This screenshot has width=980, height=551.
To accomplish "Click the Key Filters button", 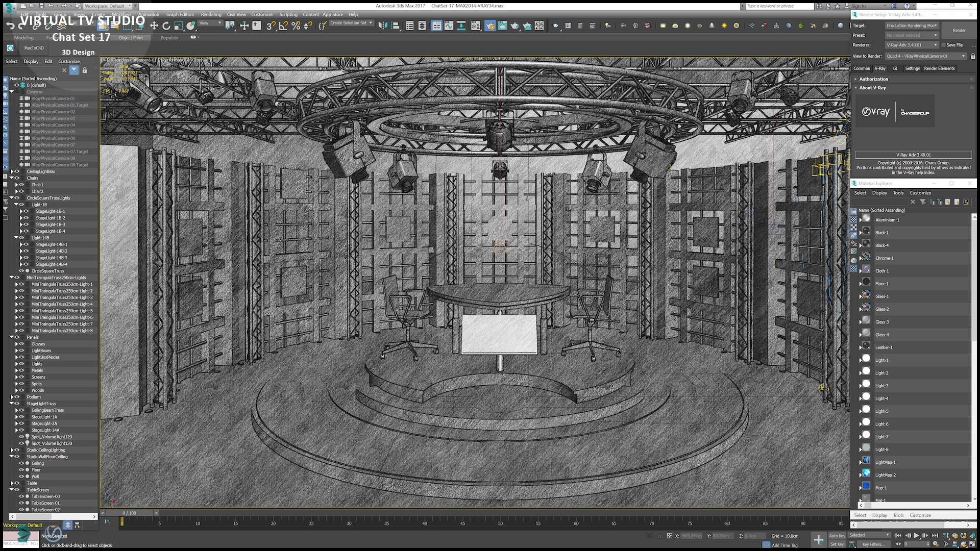I will point(873,544).
